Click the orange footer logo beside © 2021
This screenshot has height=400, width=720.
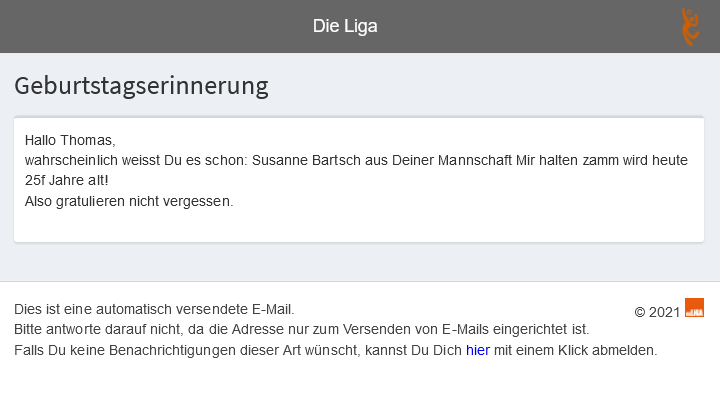tap(694, 308)
